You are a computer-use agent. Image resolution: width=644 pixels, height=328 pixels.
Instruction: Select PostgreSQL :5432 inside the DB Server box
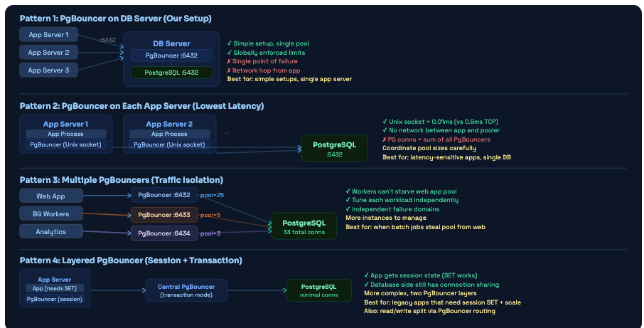click(171, 72)
